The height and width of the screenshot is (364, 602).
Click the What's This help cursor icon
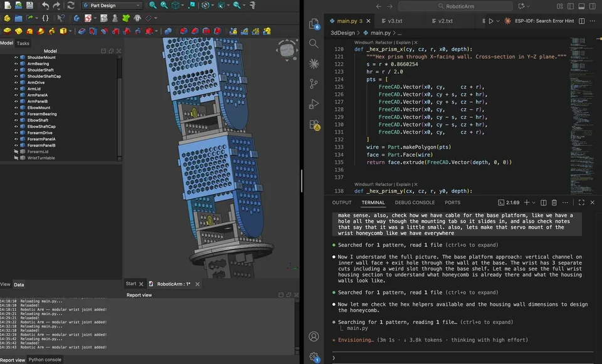pyautogui.click(x=61, y=18)
